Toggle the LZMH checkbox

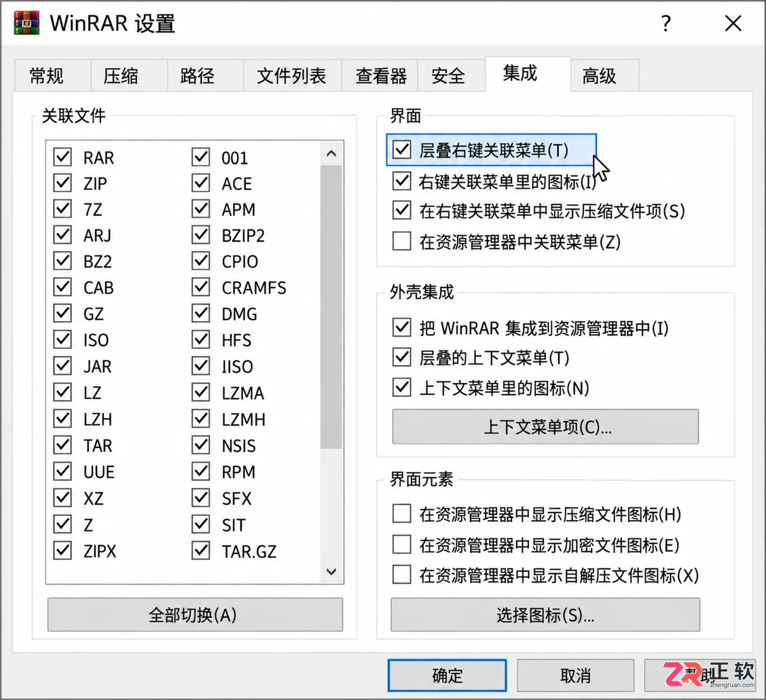201,419
